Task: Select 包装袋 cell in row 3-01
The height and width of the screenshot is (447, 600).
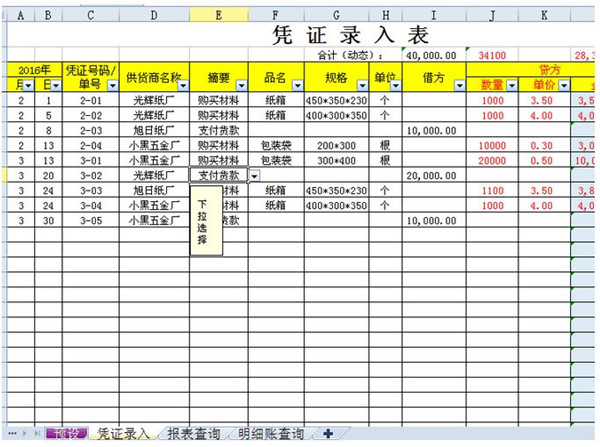Action: click(276, 160)
